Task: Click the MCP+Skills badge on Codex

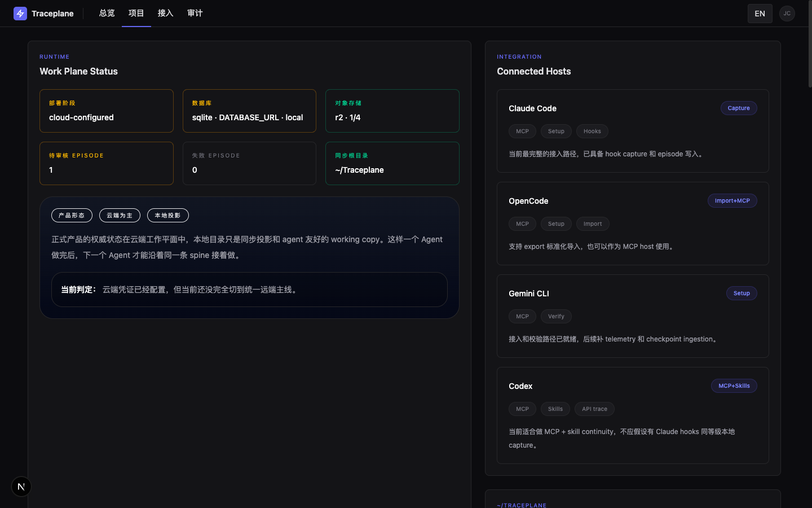Action: [734, 386]
